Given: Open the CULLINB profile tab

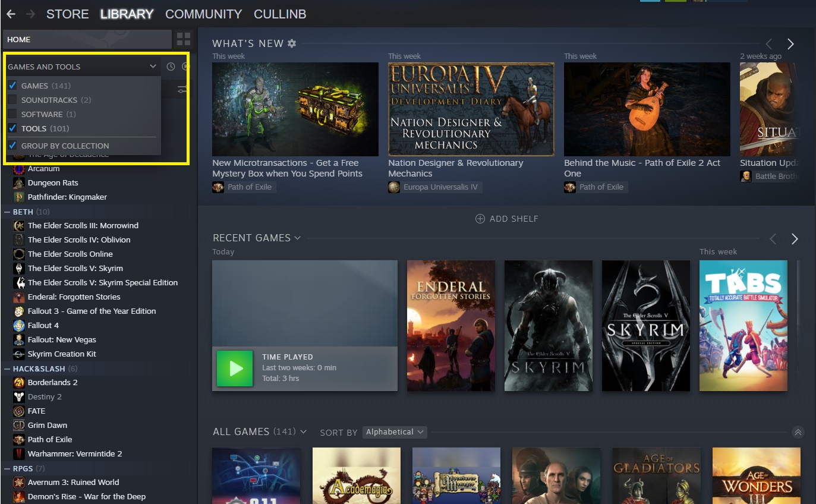Looking at the screenshot, I should (280, 14).
